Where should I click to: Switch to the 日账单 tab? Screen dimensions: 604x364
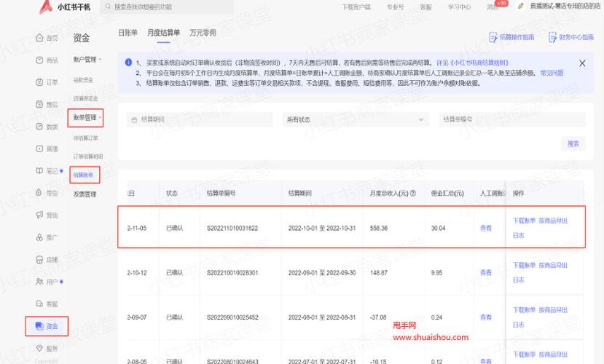pyautogui.click(x=128, y=33)
